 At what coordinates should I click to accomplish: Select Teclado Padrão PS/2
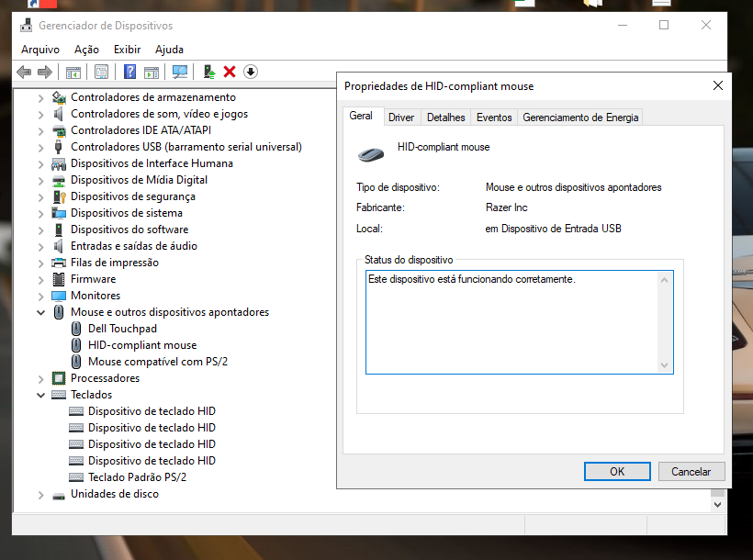(137, 477)
